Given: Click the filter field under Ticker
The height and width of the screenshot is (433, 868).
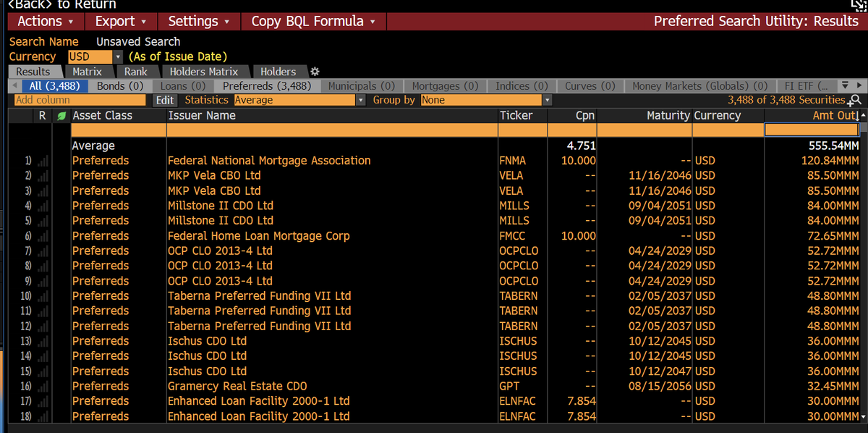Looking at the screenshot, I should [522, 130].
